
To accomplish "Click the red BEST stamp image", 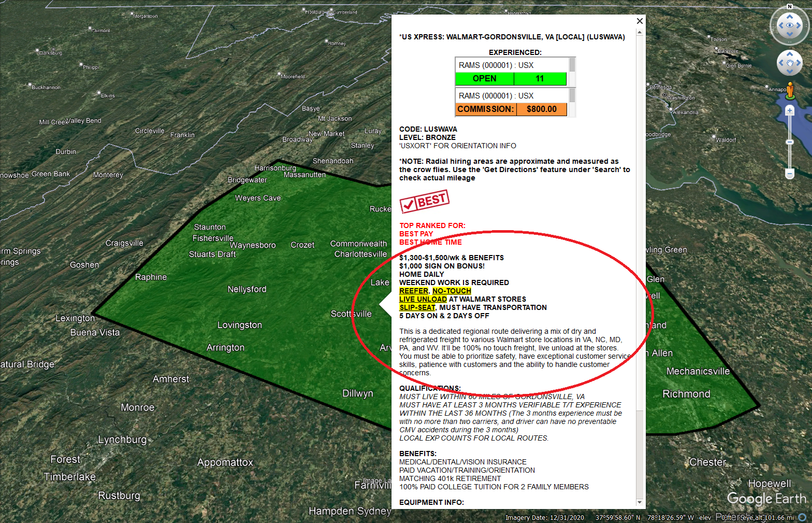I will point(424,201).
